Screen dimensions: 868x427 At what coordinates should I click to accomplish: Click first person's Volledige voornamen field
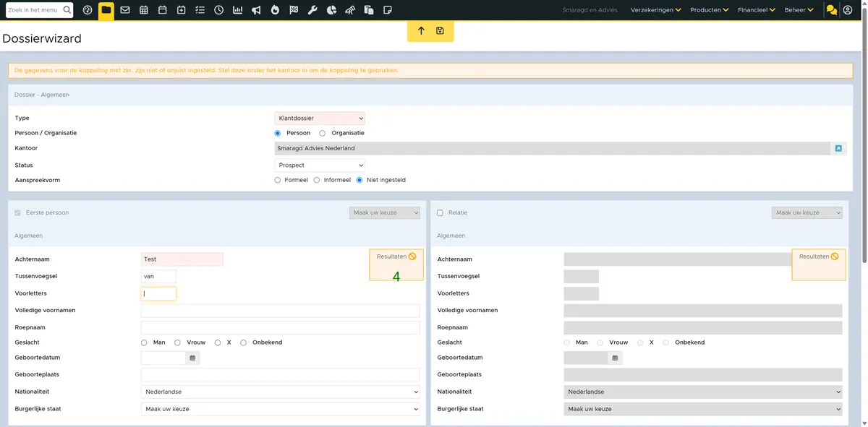(x=281, y=311)
